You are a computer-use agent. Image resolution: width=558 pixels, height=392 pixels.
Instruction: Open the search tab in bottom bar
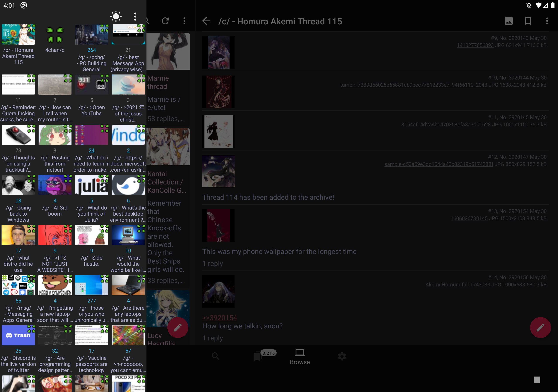(215, 356)
